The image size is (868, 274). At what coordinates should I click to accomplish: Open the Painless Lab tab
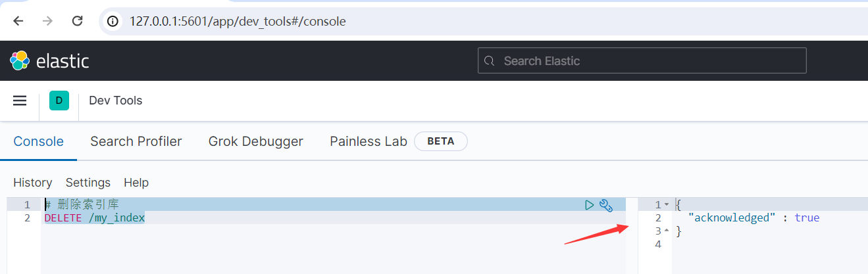[369, 141]
